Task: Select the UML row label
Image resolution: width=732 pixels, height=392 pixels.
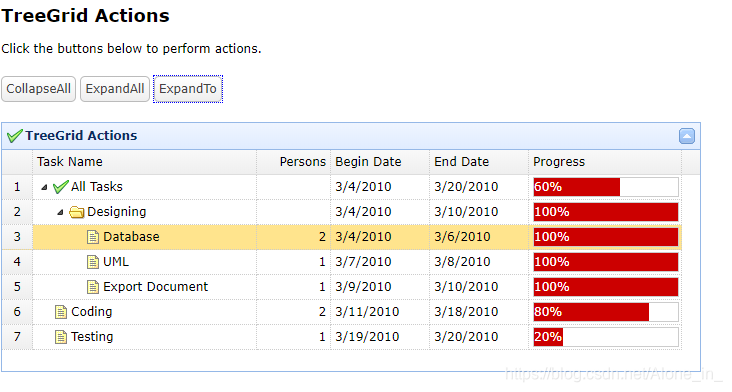Action: pyautogui.click(x=116, y=262)
